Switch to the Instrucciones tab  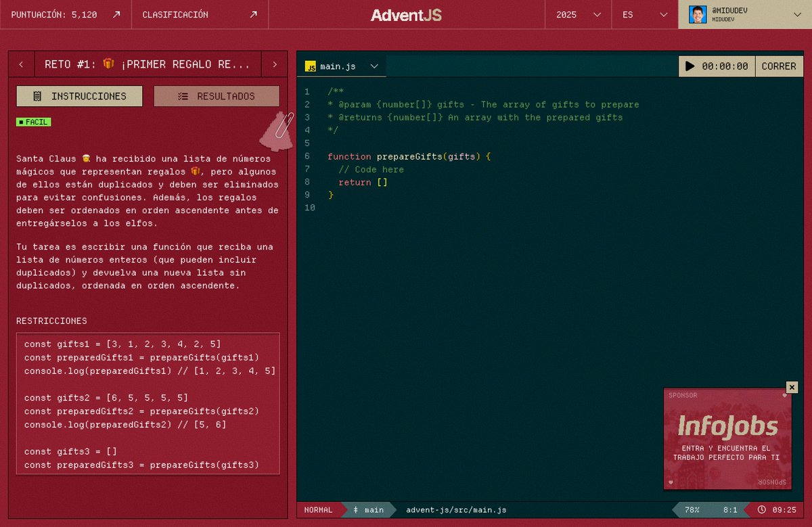coord(80,96)
